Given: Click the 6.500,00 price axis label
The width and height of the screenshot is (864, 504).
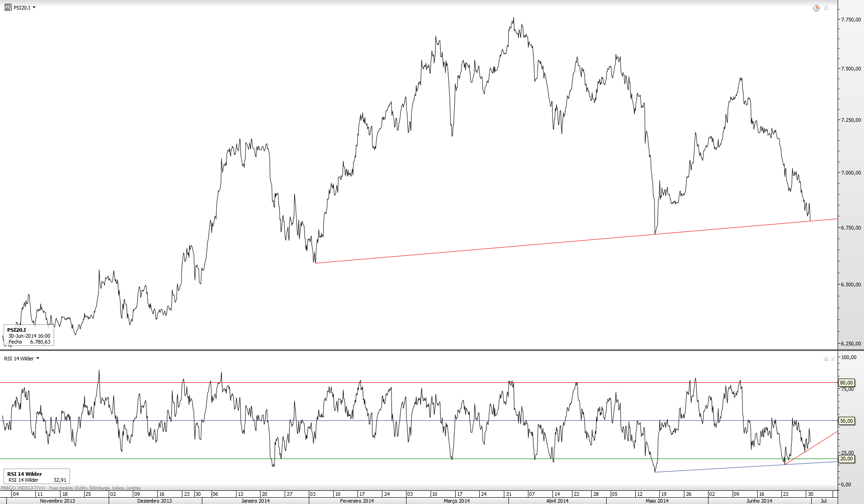Looking at the screenshot, I should 851,284.
